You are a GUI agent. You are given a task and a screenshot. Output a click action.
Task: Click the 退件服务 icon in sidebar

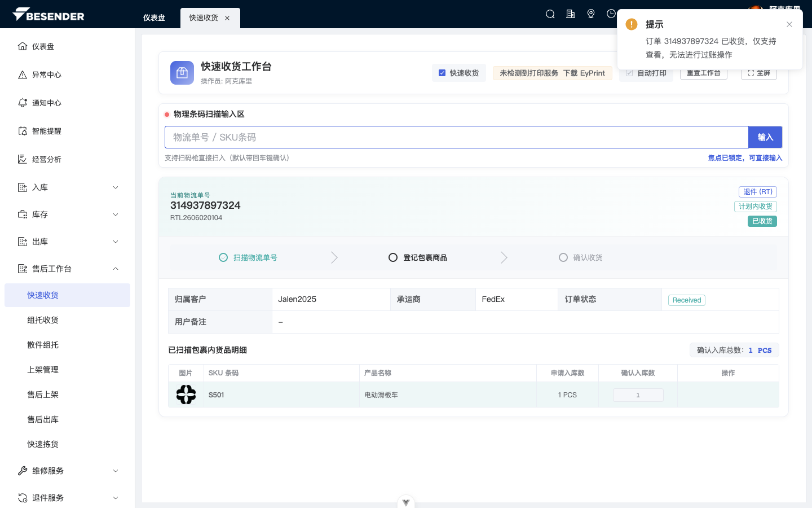click(23, 498)
